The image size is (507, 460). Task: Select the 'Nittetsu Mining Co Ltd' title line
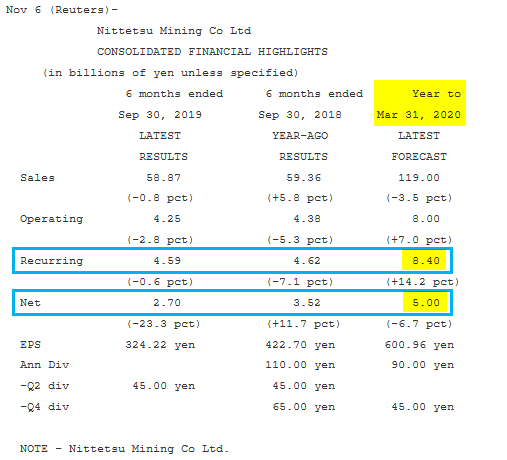pyautogui.click(x=174, y=31)
